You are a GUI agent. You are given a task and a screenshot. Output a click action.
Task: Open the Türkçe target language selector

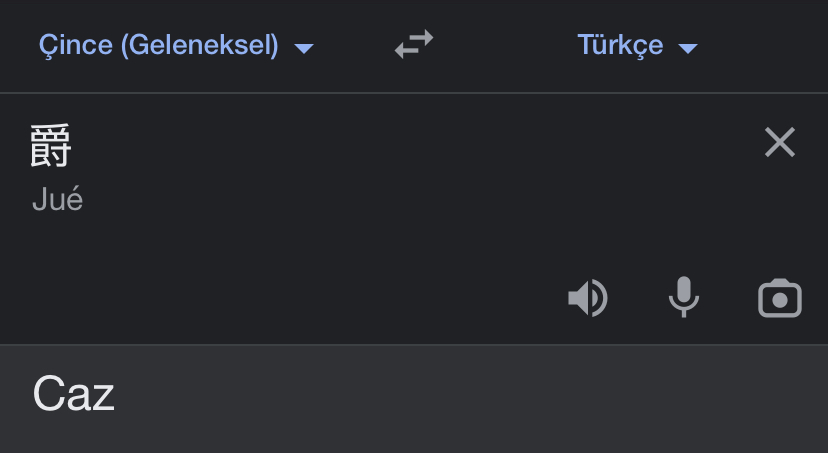coord(620,46)
